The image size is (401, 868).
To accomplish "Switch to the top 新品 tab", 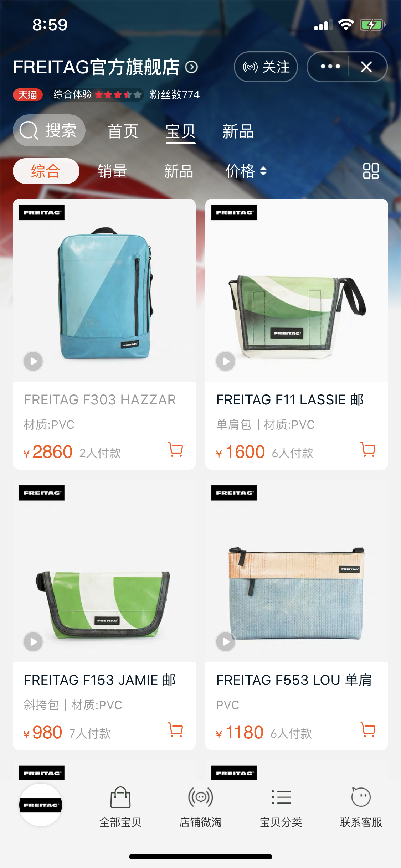I will coord(238,131).
